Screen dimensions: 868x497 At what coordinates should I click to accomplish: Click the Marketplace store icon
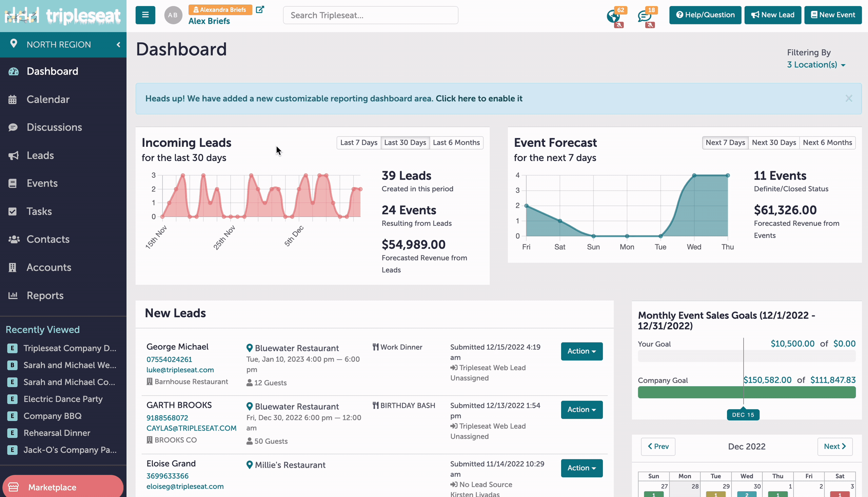coord(14,487)
